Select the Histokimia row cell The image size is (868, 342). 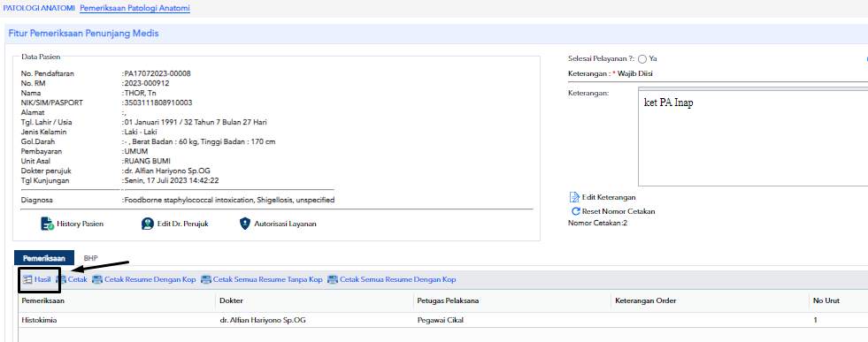(39, 320)
